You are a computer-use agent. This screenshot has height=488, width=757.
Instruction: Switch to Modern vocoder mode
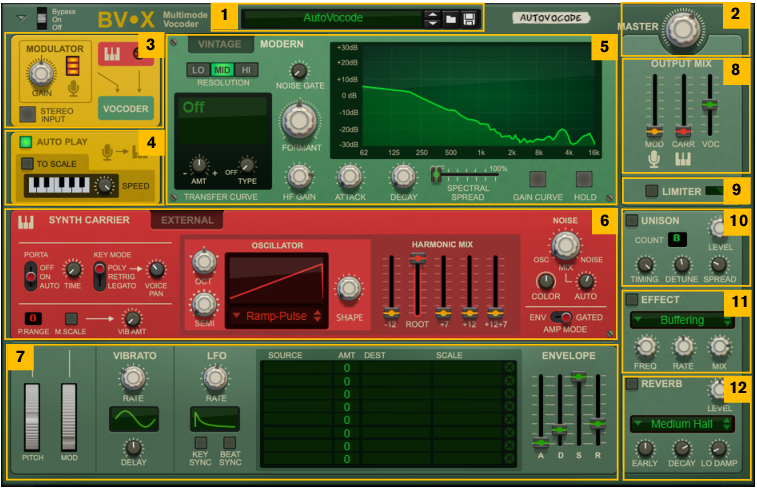coord(282,44)
